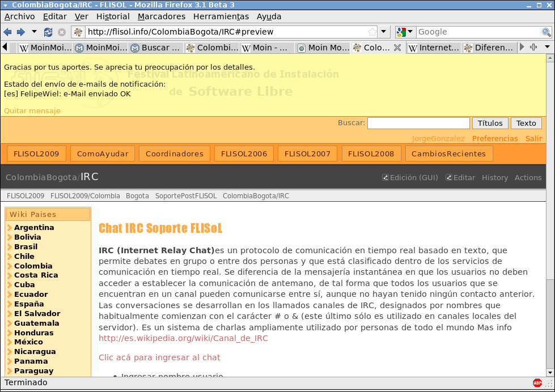Image resolution: width=555 pixels, height=392 pixels.
Task: Bookmark page with the star icon
Action: [372, 32]
